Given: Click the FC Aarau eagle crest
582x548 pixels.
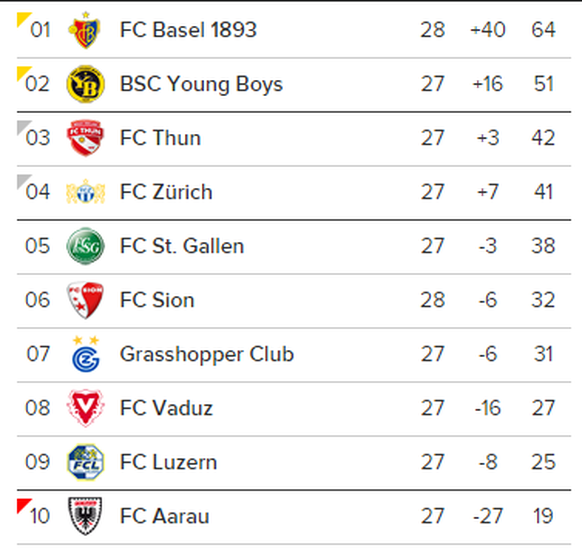Looking at the screenshot, I should pos(85,516).
